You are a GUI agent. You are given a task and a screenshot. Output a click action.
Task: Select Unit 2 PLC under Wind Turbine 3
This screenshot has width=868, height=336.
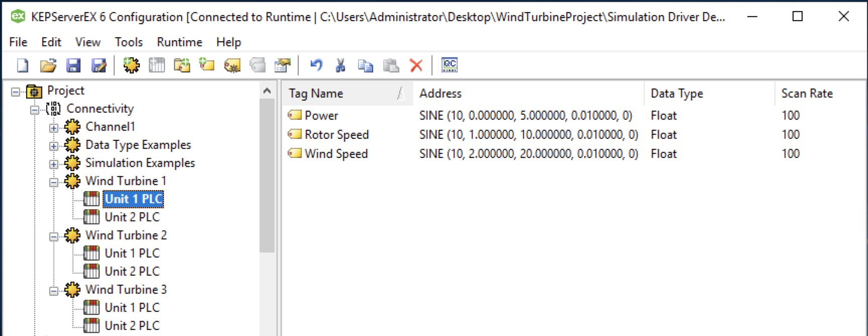point(132,326)
